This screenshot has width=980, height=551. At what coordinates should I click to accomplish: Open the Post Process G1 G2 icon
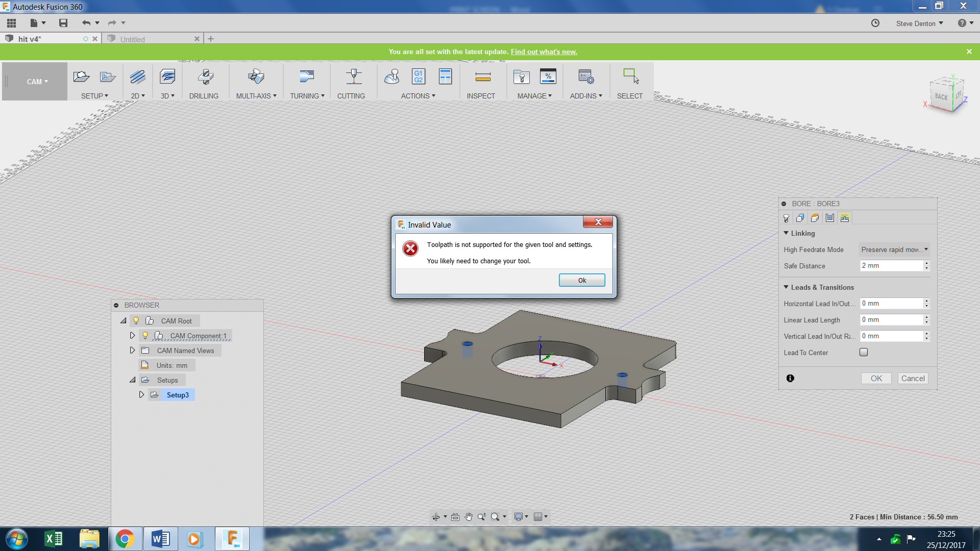(418, 77)
